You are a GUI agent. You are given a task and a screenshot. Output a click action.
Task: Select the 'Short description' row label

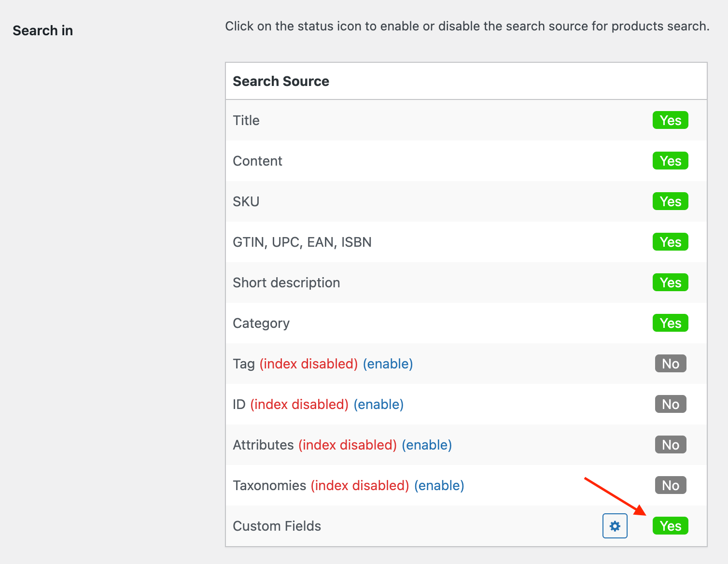(286, 282)
